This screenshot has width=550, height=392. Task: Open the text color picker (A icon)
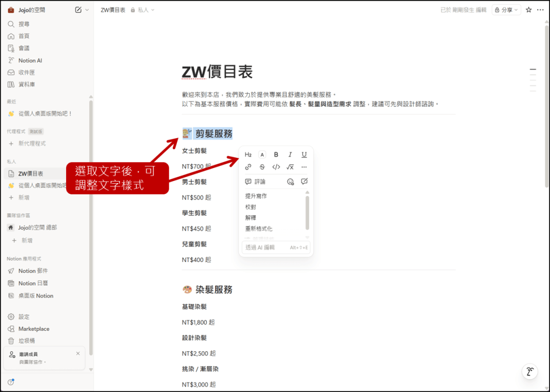262,155
